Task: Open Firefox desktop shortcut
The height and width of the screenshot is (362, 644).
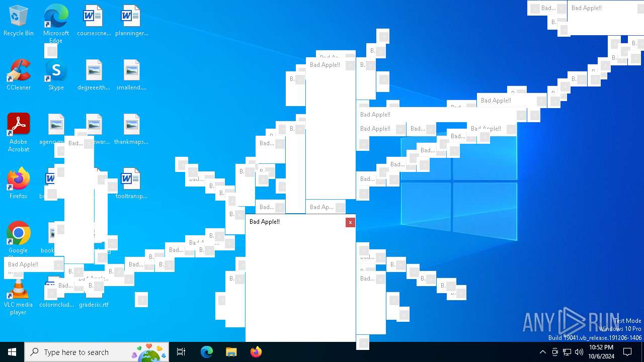Action: pos(19,184)
